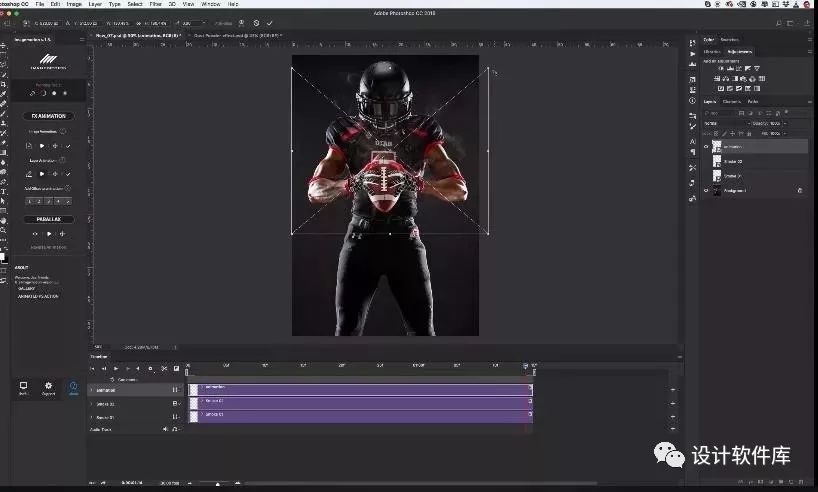Click the timeline zoom slider
This screenshot has width=818, height=492.
coord(218,484)
